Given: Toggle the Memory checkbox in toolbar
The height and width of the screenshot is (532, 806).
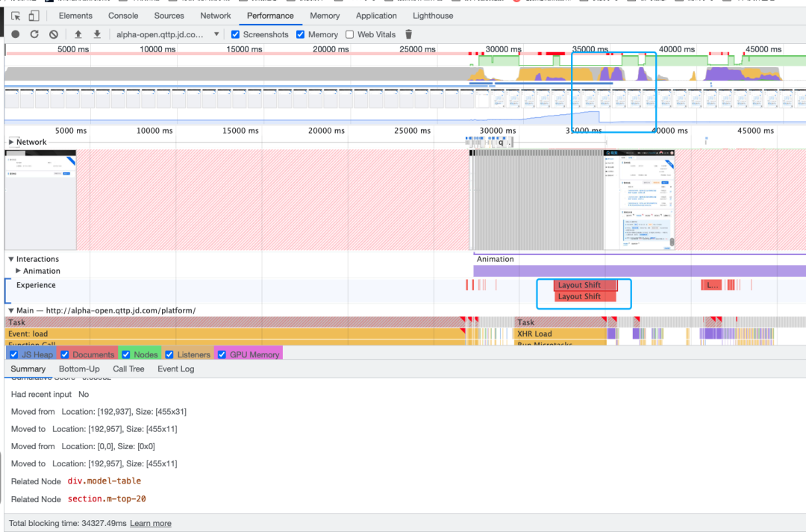Looking at the screenshot, I should [x=300, y=34].
